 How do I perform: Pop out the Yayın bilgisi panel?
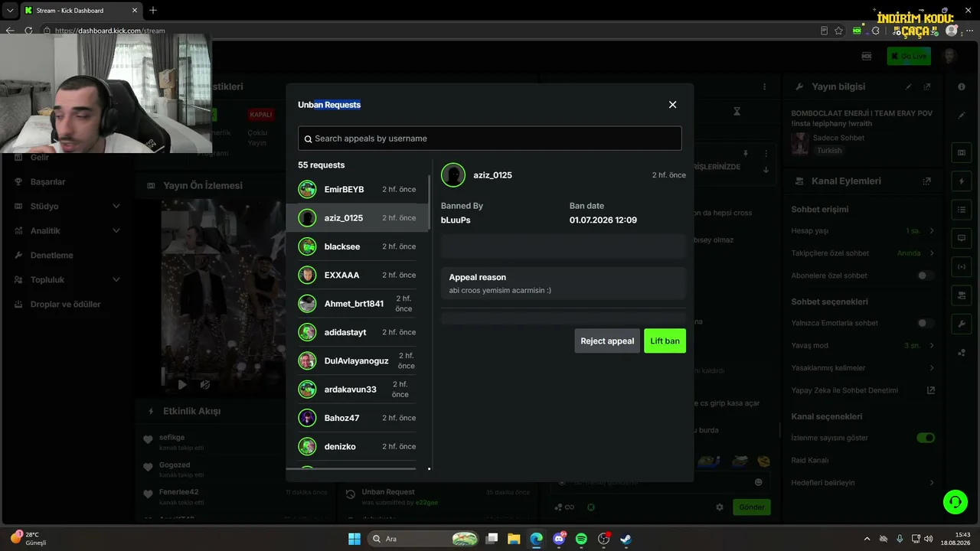pos(927,87)
